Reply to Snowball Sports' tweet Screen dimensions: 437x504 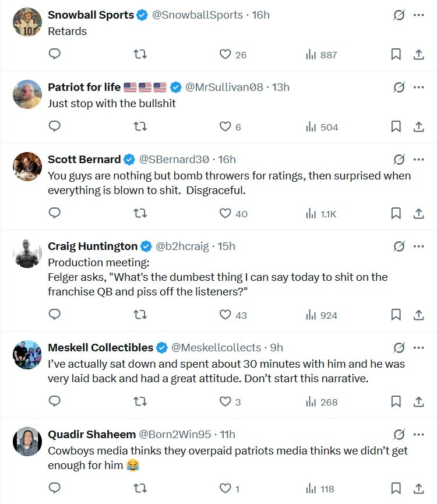click(x=55, y=54)
